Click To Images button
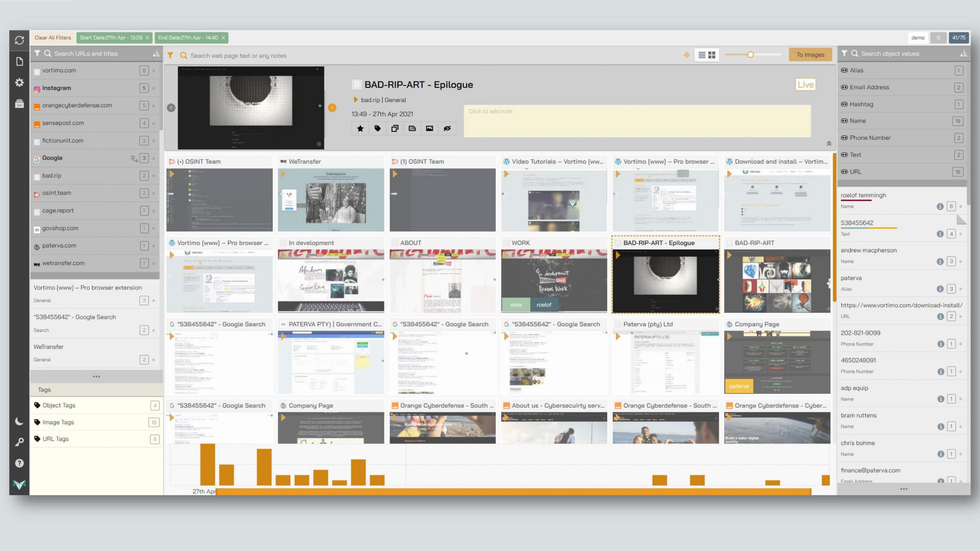 click(x=810, y=55)
